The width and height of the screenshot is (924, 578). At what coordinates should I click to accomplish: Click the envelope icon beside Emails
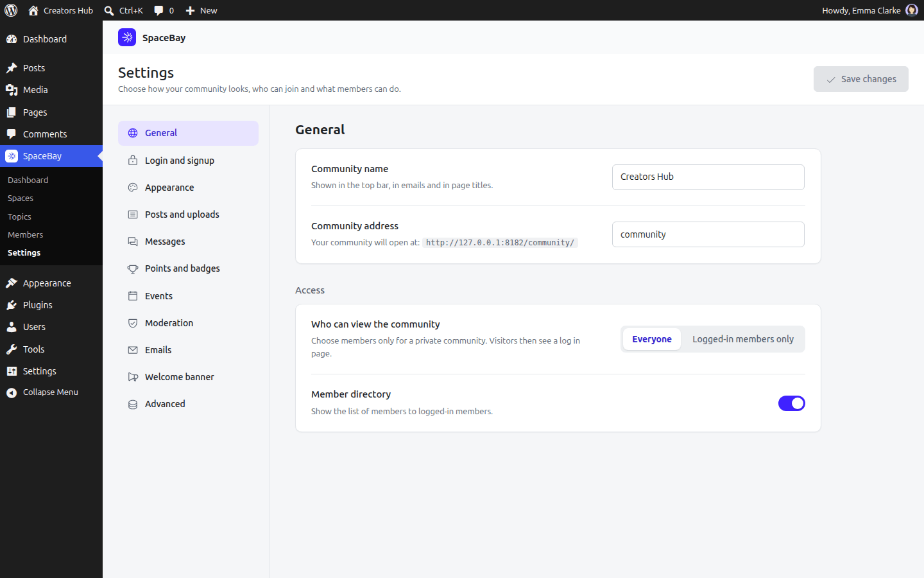click(133, 350)
